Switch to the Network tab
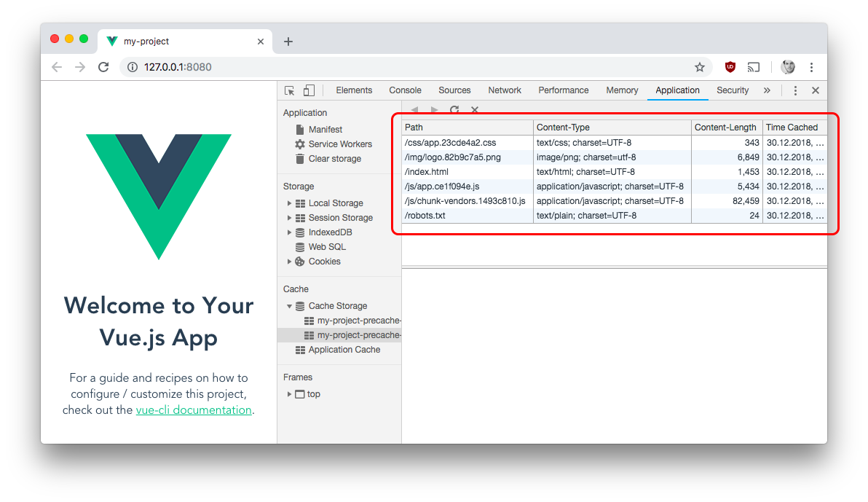The height and width of the screenshot is (502, 868). [505, 90]
